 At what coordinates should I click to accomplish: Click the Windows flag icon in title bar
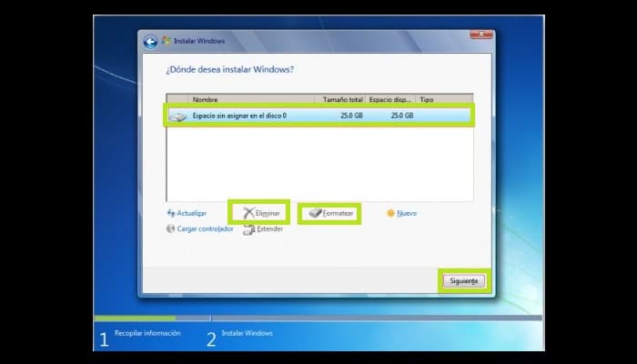(x=167, y=41)
